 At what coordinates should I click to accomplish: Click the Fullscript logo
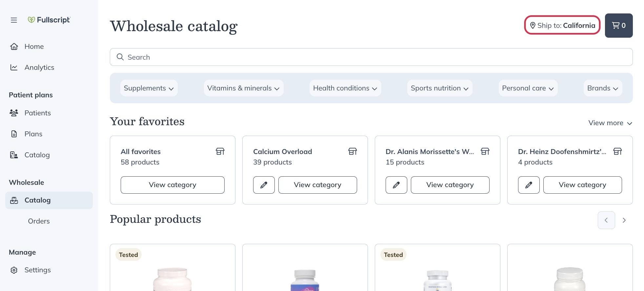[49, 20]
